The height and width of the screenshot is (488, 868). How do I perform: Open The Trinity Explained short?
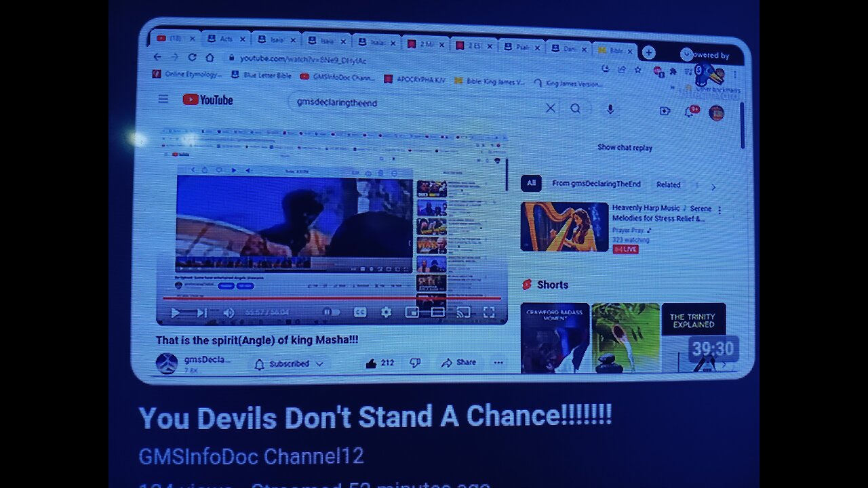[694, 338]
